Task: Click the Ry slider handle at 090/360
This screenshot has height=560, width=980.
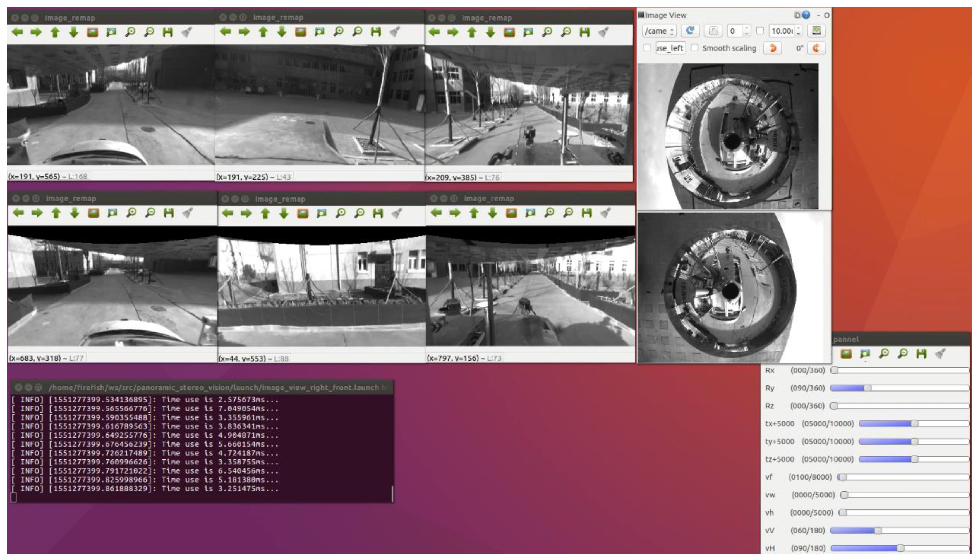Action: coord(868,388)
